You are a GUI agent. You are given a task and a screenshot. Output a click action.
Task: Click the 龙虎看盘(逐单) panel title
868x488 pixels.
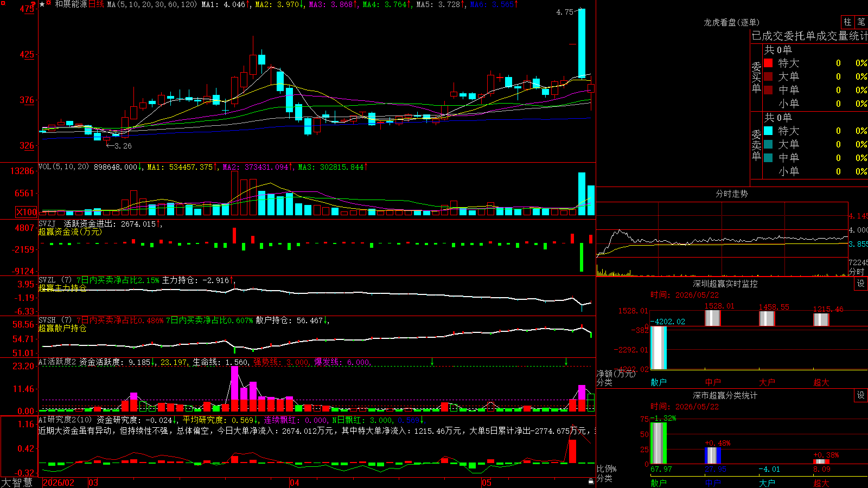pos(731,22)
